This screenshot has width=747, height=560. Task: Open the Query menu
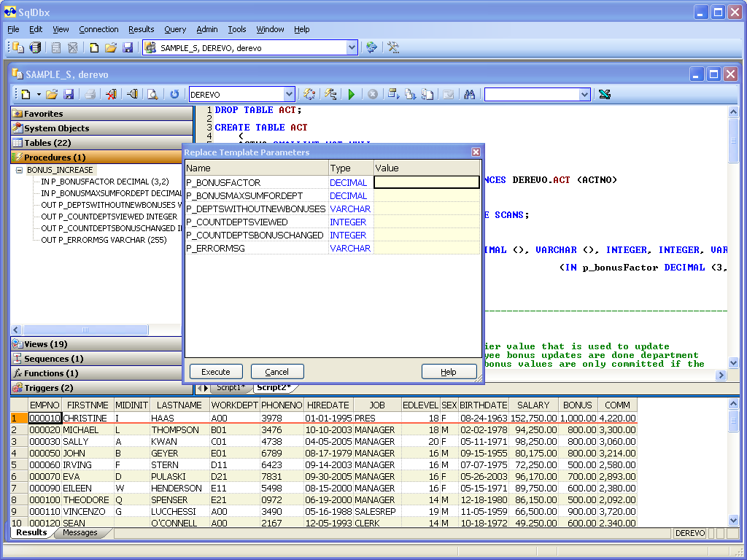[175, 30]
